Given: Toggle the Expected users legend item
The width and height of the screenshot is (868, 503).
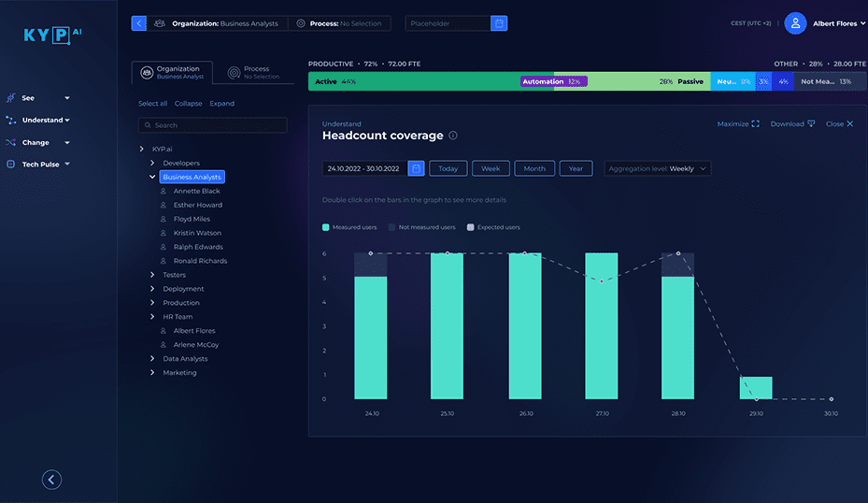Looking at the screenshot, I should (493, 227).
